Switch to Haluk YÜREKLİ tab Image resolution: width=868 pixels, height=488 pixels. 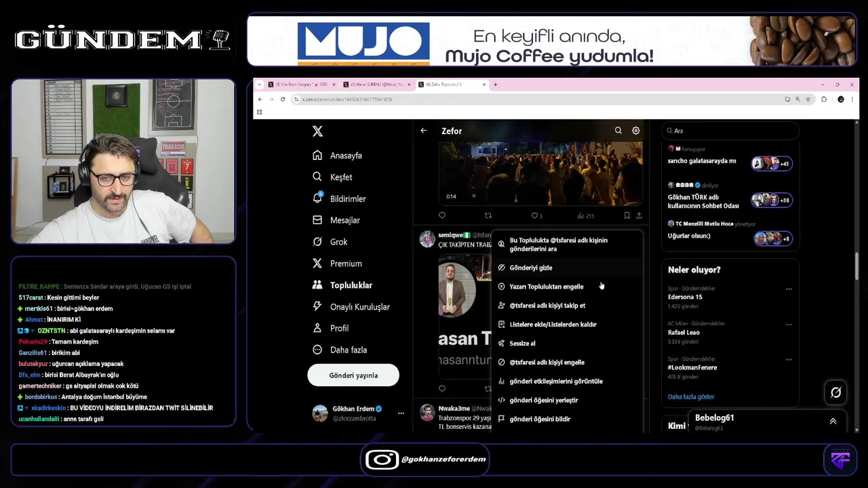[x=377, y=85]
